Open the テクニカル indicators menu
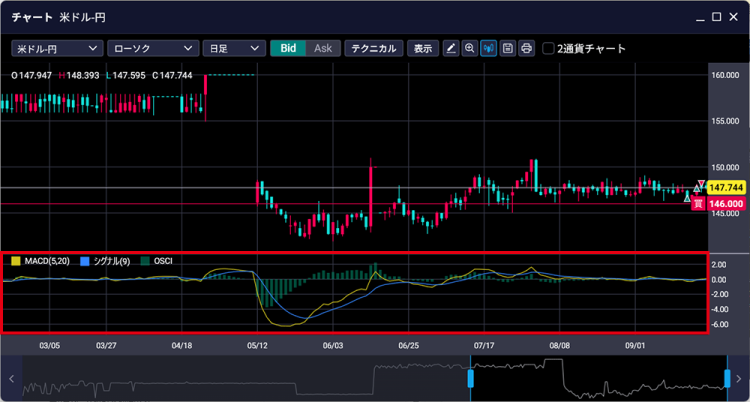Viewport: 750px width, 402px height. (374, 48)
